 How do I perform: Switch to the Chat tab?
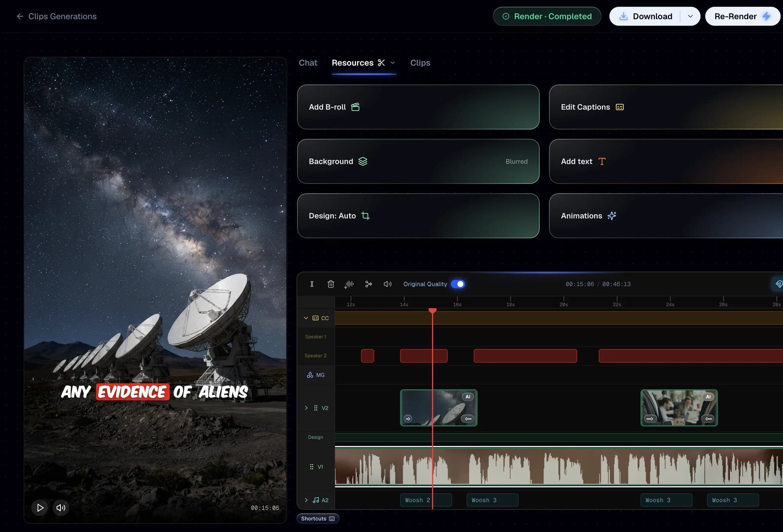coord(308,63)
